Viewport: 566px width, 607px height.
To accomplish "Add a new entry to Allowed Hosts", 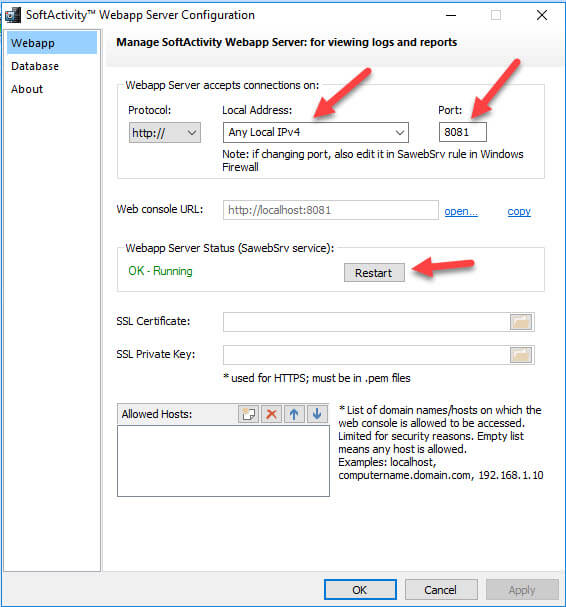I will [248, 414].
